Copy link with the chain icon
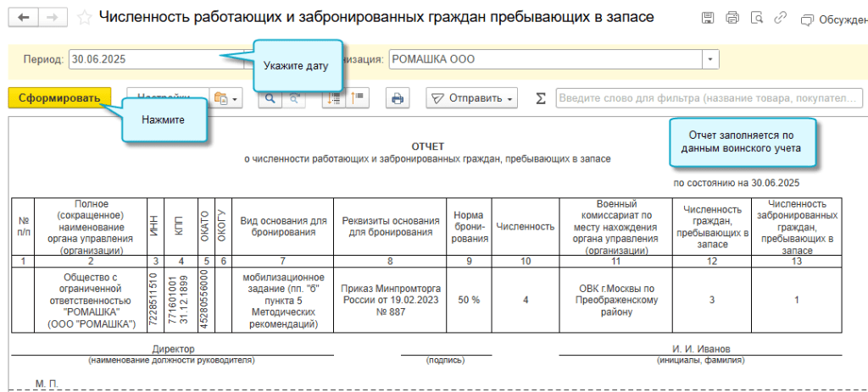Screen dimensions: 868x392 [779, 18]
